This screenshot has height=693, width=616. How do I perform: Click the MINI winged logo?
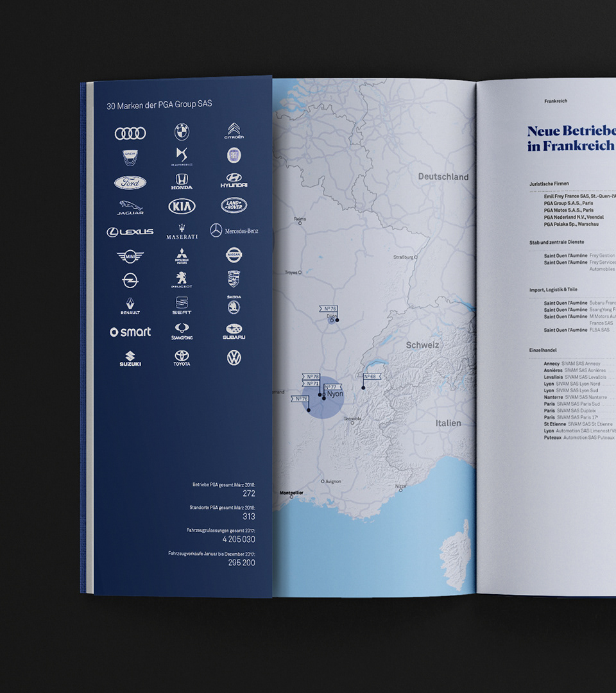coord(130,256)
